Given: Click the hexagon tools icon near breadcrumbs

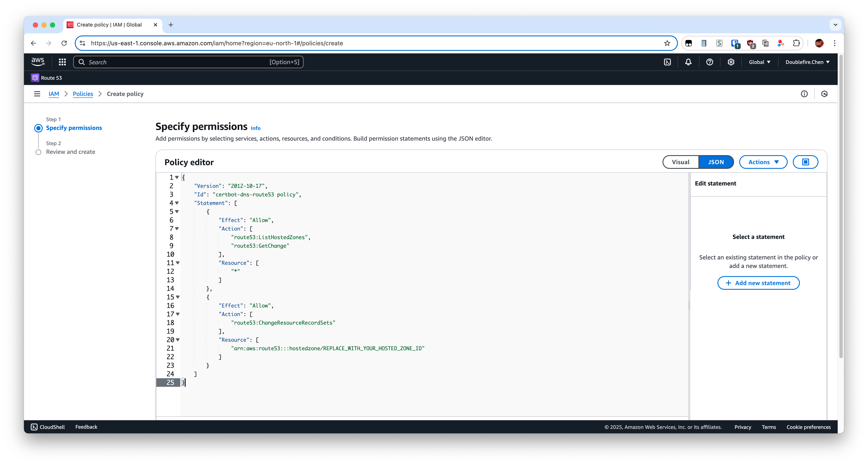Looking at the screenshot, I should click(x=824, y=94).
